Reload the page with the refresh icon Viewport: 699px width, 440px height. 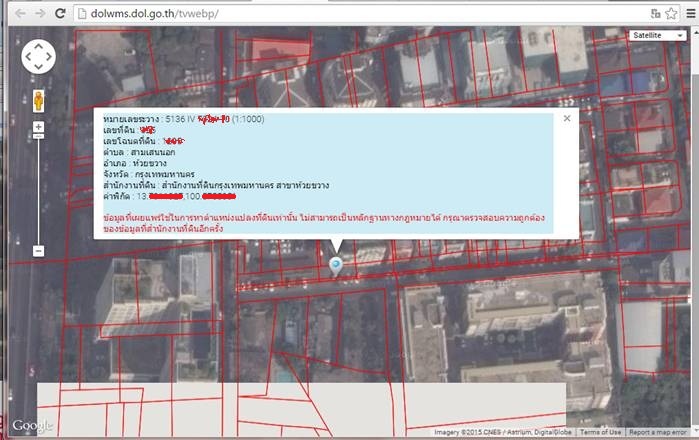(x=60, y=13)
